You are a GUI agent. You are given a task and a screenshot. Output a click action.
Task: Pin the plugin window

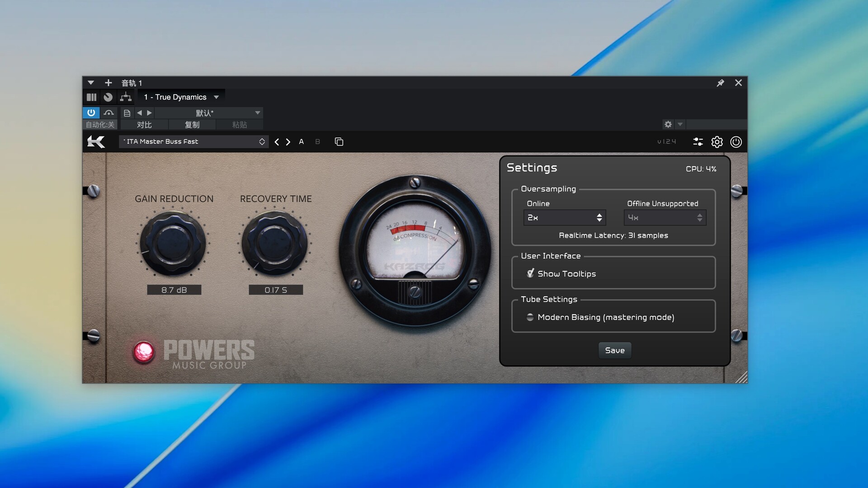(720, 83)
